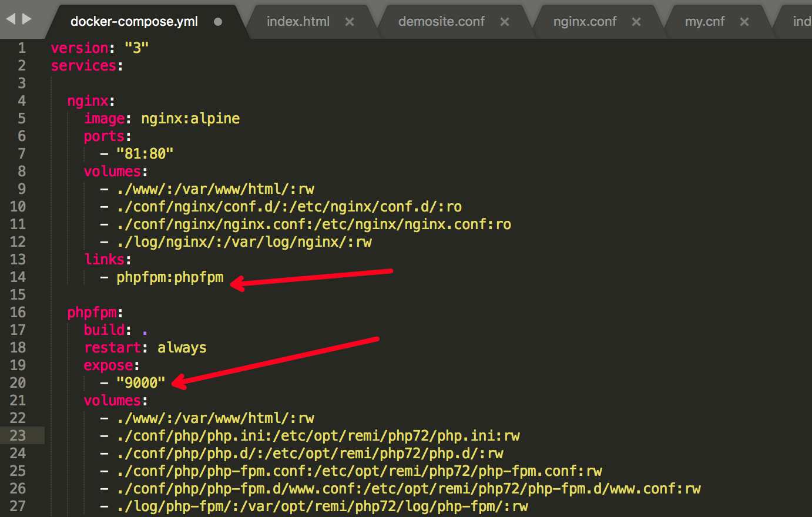This screenshot has width=812, height=517.
Task: Click volumes: key on line 8
Action: 116,172
